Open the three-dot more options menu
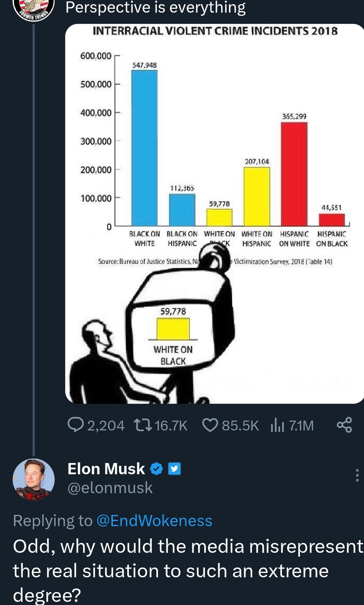Screen dimensions: 364x605 [x=357, y=475]
